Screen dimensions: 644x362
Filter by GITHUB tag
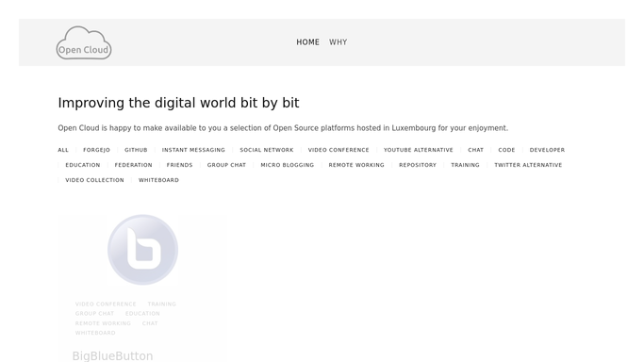136,150
